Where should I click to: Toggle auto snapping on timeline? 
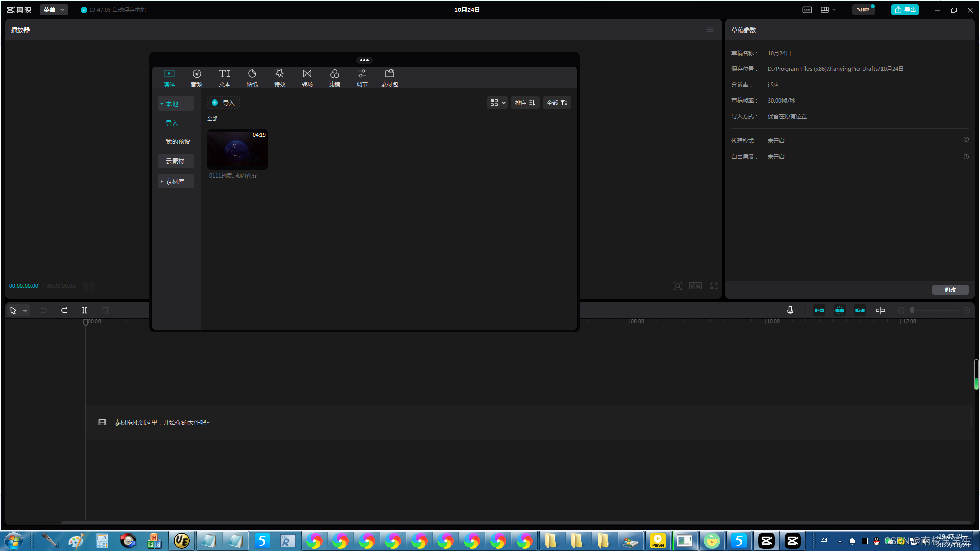839,310
